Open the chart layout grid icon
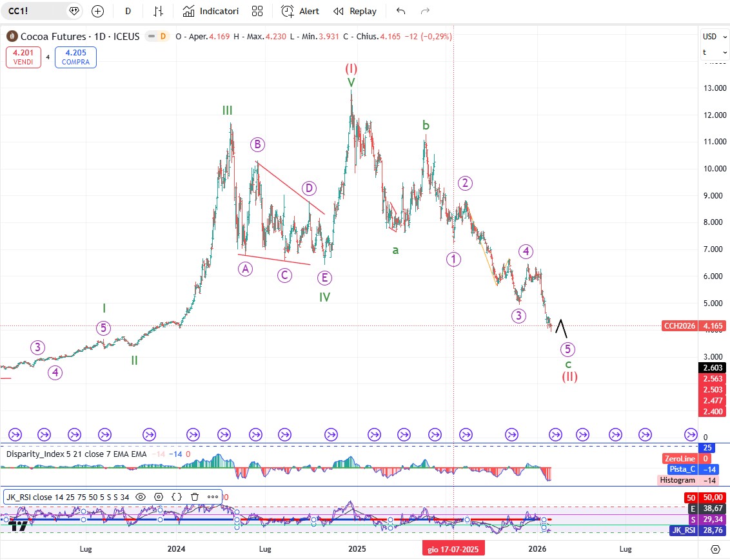This screenshot has height=560, width=730. [x=257, y=11]
